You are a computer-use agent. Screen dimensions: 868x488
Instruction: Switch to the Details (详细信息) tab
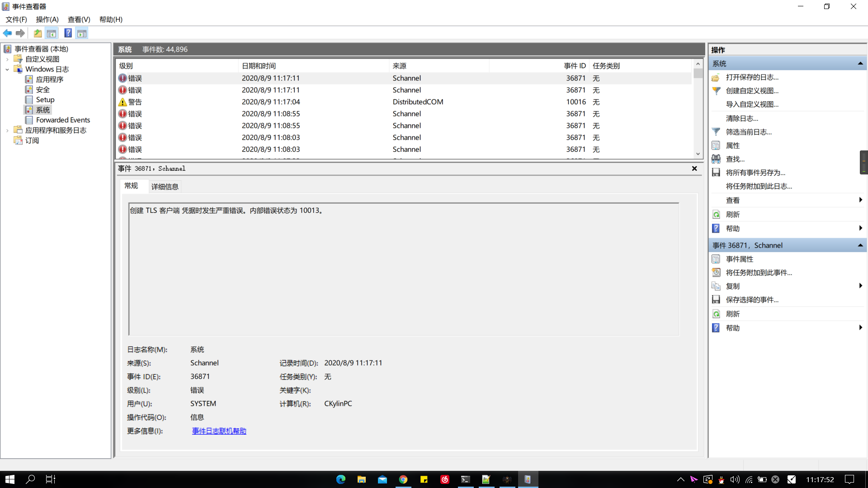pos(165,187)
